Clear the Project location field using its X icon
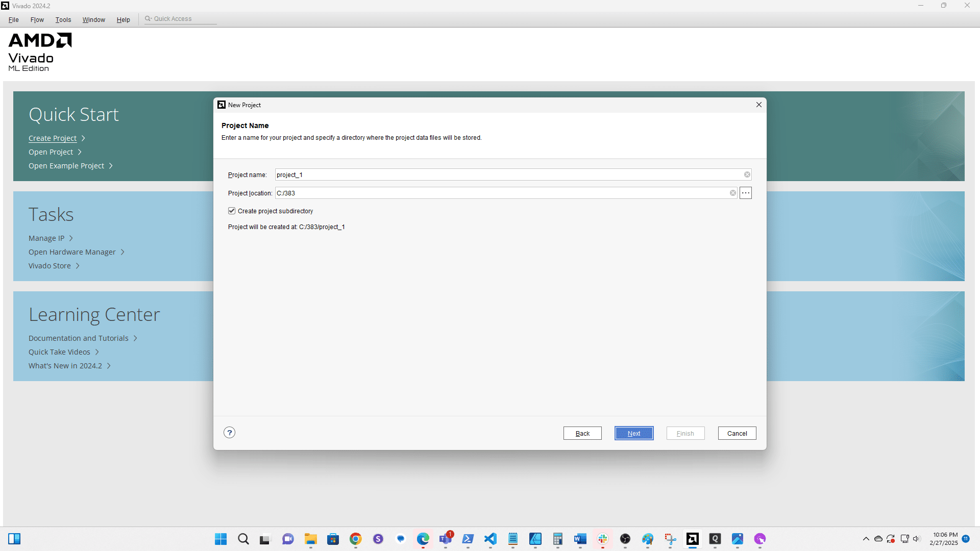980x551 pixels. coord(733,193)
